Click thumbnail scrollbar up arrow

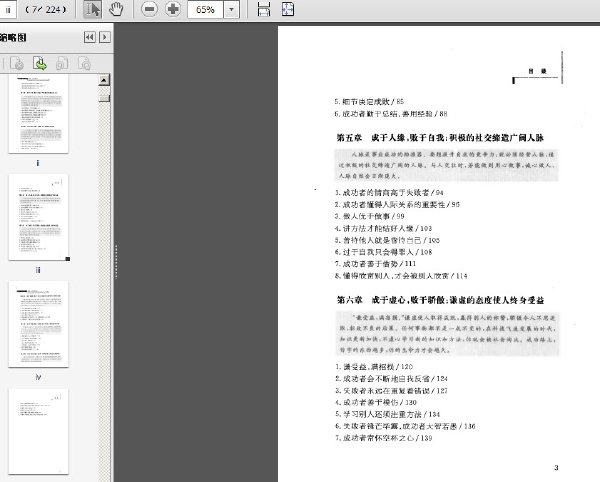pos(104,80)
